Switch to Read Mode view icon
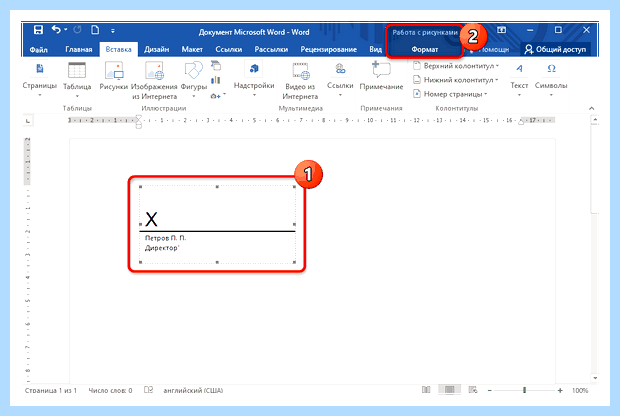620x416 pixels. [x=426, y=390]
